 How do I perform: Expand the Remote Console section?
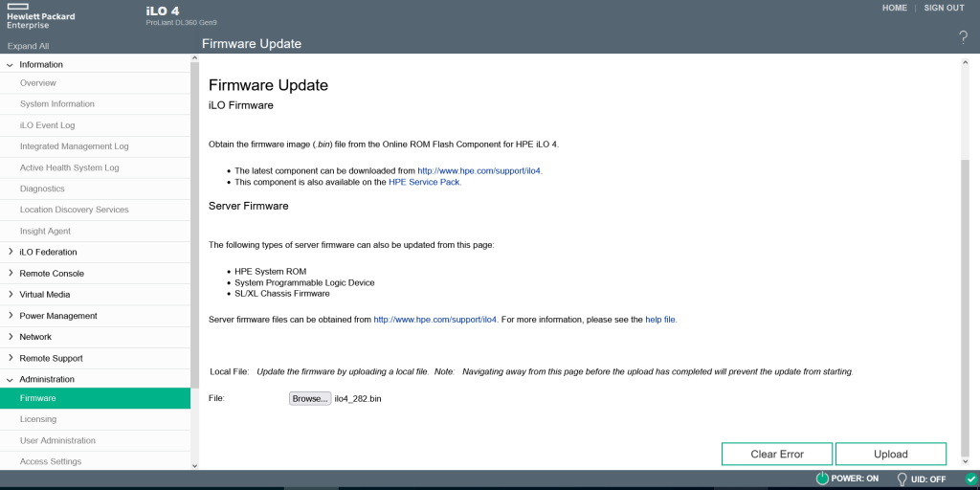point(10,273)
